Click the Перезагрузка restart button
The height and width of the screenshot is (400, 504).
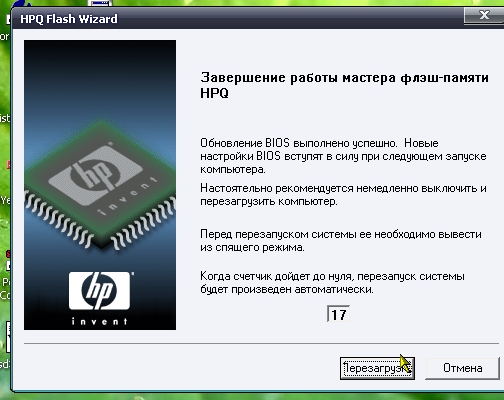click(x=377, y=368)
